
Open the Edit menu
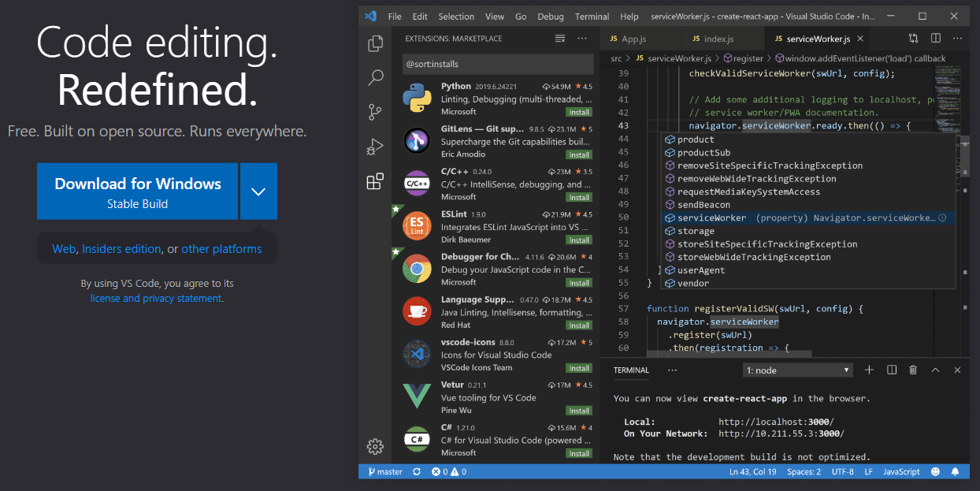(x=420, y=17)
